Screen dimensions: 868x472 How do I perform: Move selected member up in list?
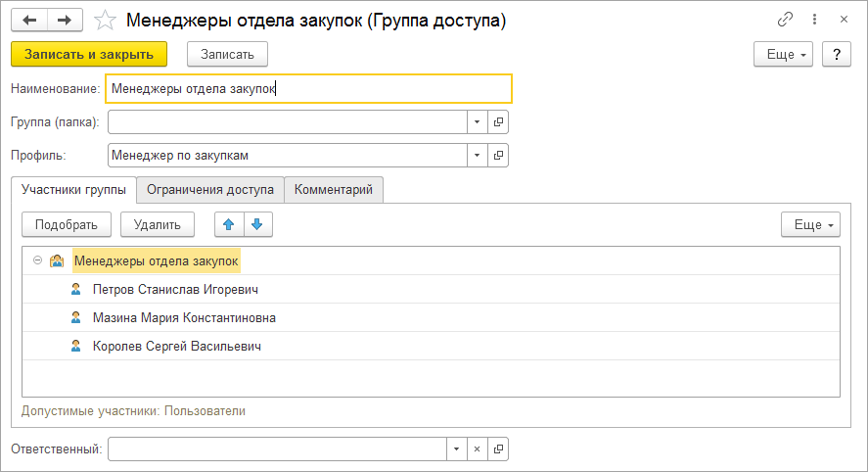(229, 224)
